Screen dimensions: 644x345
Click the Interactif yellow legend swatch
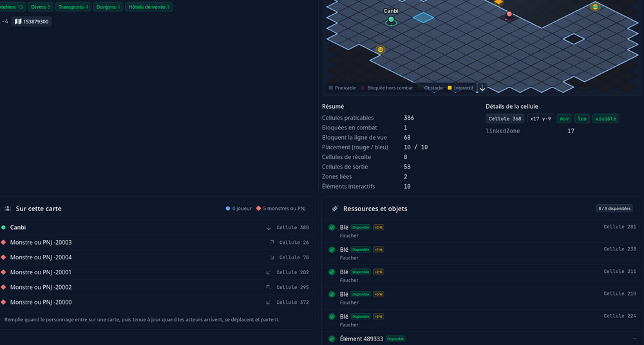coord(450,88)
